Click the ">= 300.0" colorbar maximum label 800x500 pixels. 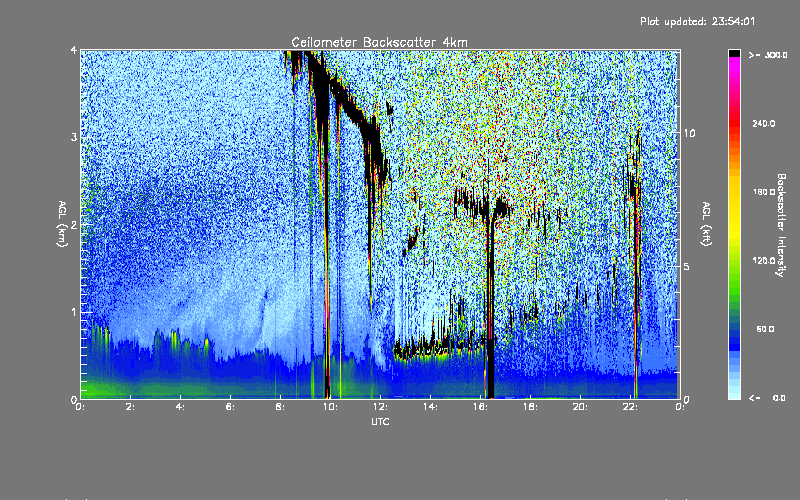(x=768, y=55)
